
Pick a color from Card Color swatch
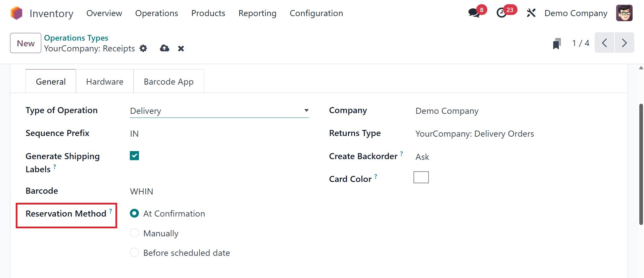[421, 177]
